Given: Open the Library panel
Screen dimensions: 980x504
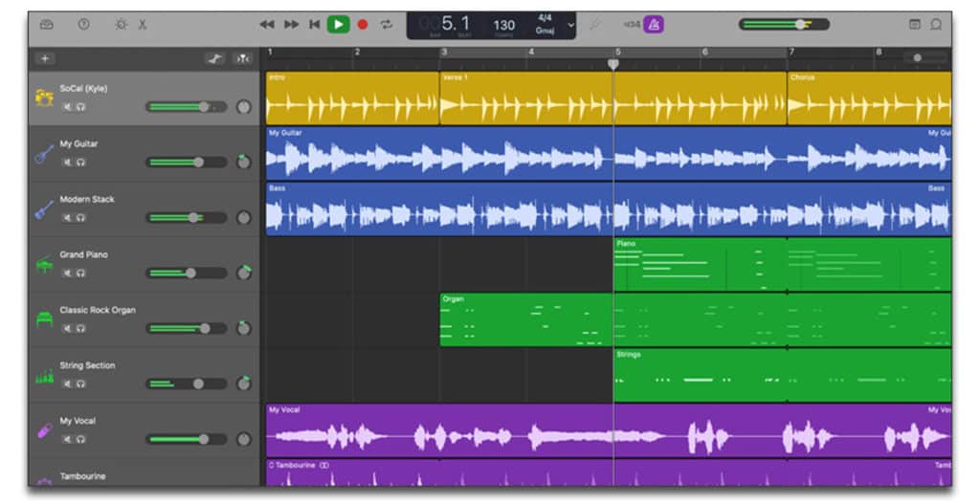Looking at the screenshot, I should (47, 24).
